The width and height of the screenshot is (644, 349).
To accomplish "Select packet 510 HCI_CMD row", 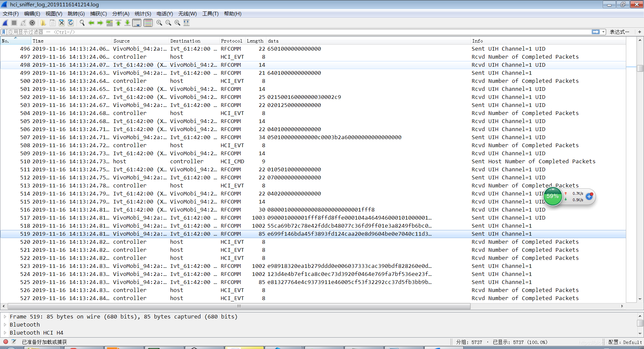I will coord(313,162).
